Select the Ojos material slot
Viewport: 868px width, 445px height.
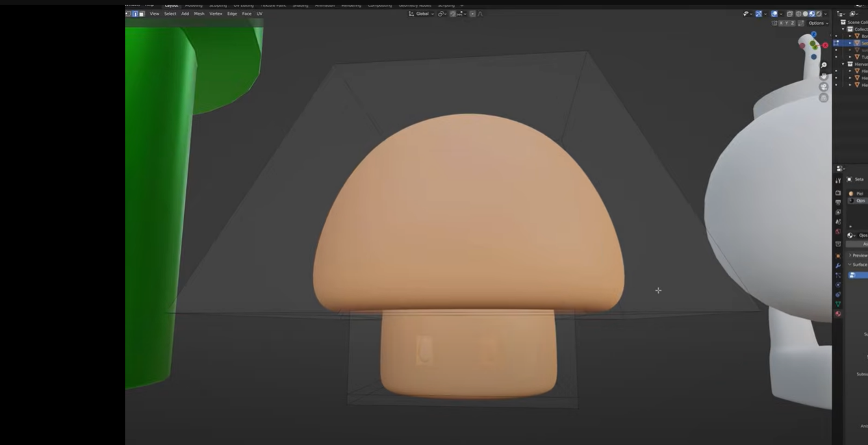point(858,201)
